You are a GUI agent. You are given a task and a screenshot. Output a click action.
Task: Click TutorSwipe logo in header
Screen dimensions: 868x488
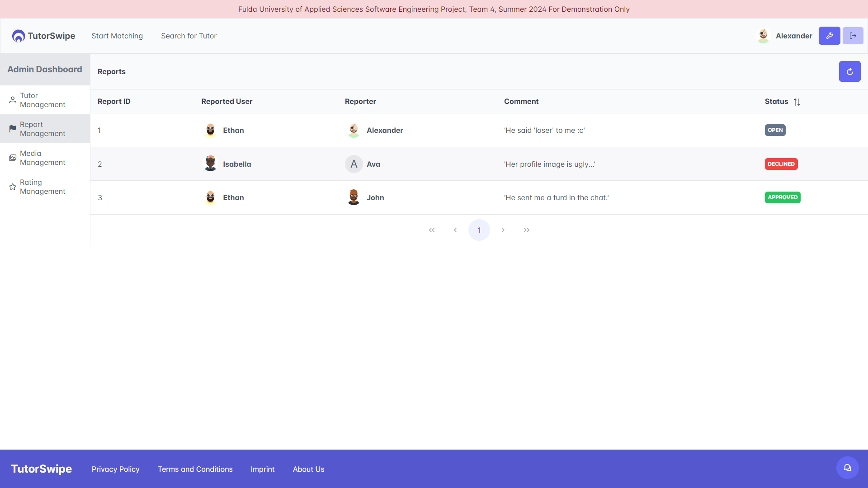43,36
